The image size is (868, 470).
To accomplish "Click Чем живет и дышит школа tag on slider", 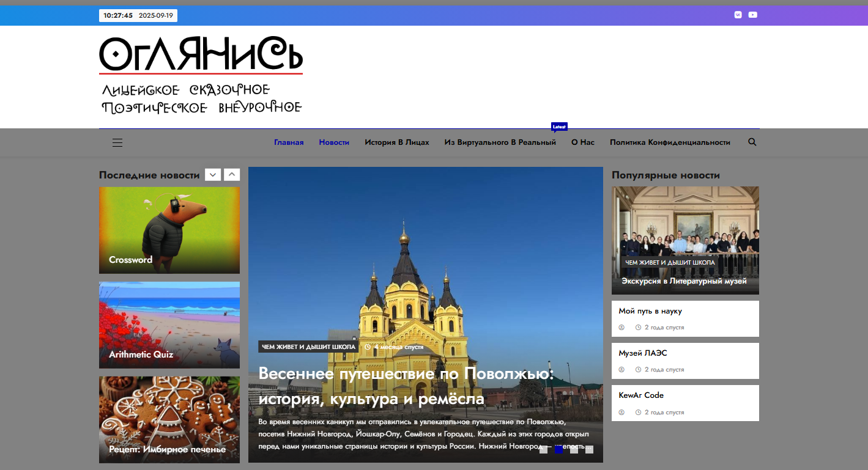I will click(308, 347).
